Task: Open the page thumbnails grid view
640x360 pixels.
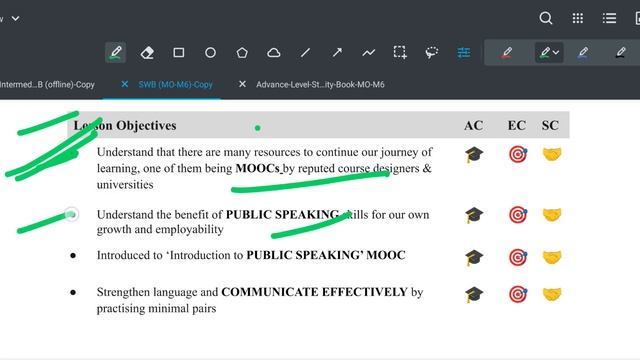Action: pyautogui.click(x=578, y=18)
